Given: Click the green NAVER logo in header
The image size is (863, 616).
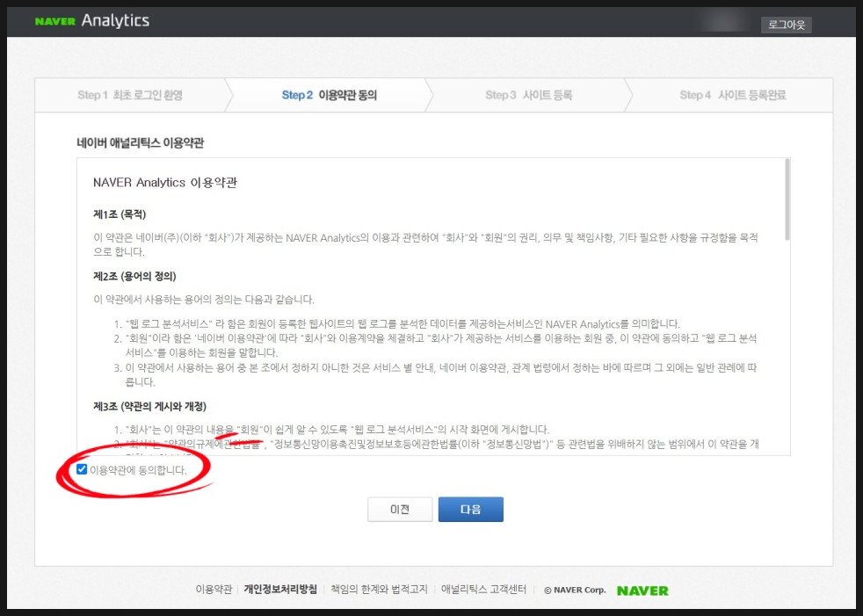Looking at the screenshot, I should 54,22.
